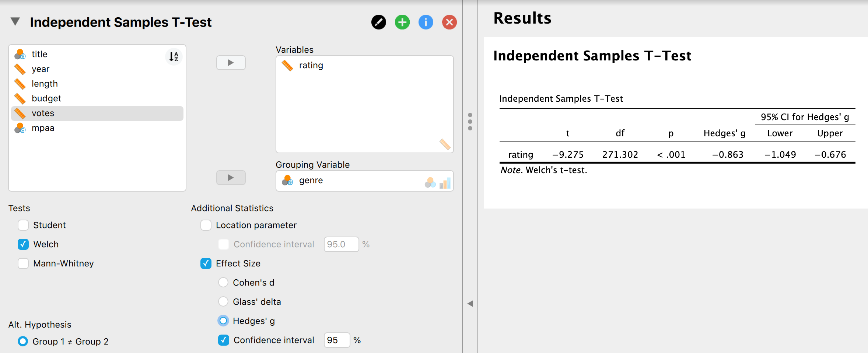Select Glass' delta effect size
This screenshot has width=868, height=353.
(223, 301)
